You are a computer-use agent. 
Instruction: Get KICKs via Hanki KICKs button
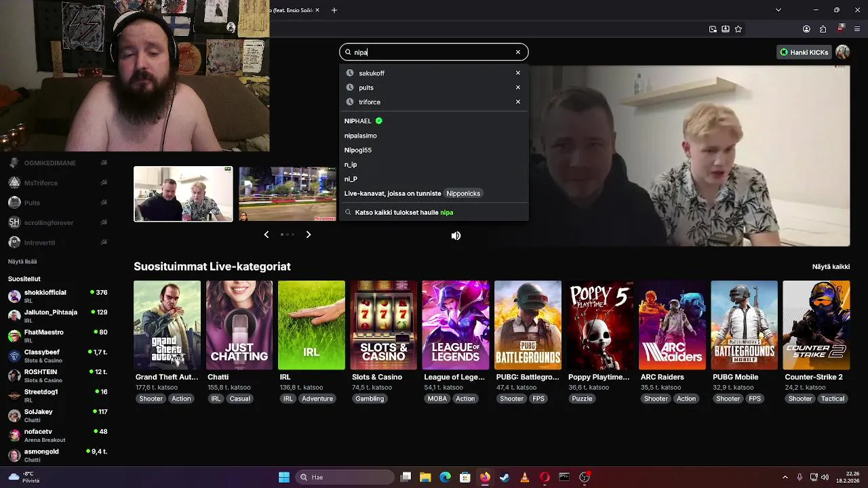[x=804, y=52]
